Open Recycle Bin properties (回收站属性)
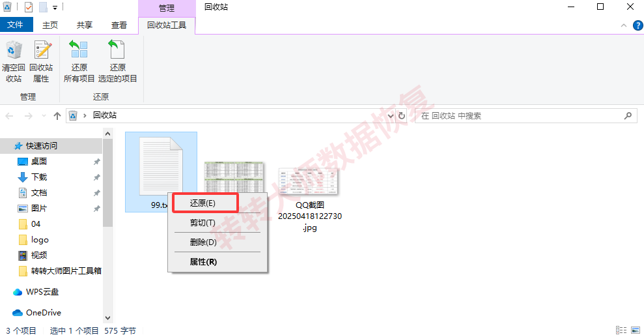 [41, 61]
